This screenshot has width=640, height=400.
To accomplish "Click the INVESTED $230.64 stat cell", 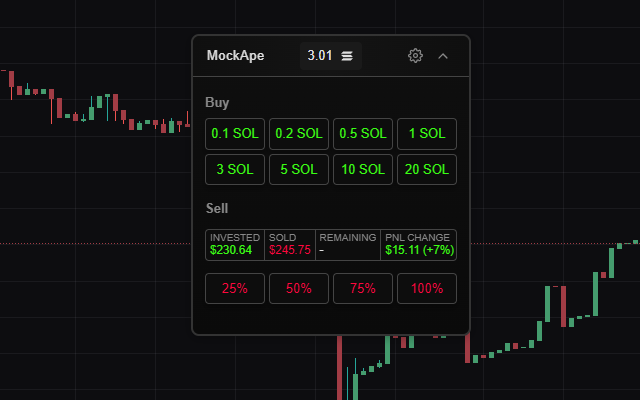I will pos(235,244).
